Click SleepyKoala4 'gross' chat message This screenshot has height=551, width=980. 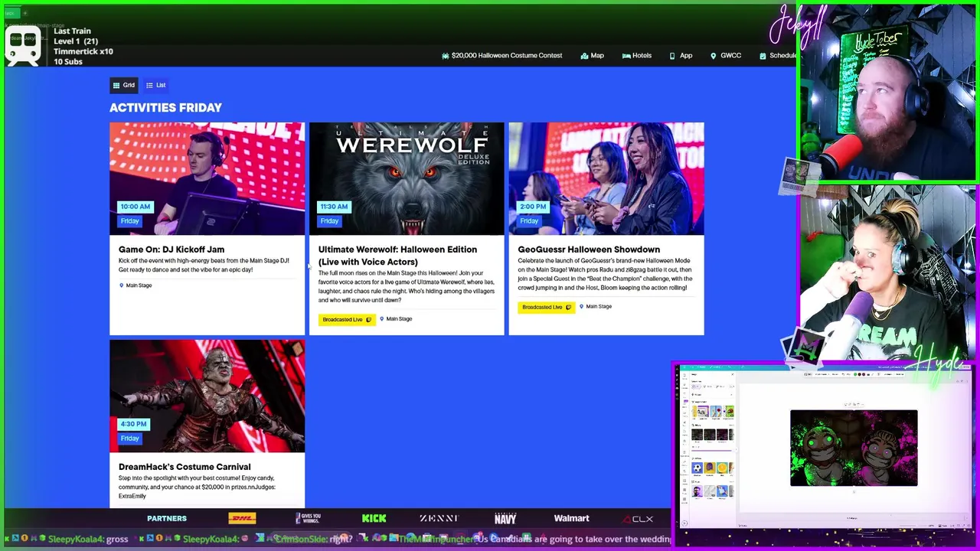click(88, 540)
